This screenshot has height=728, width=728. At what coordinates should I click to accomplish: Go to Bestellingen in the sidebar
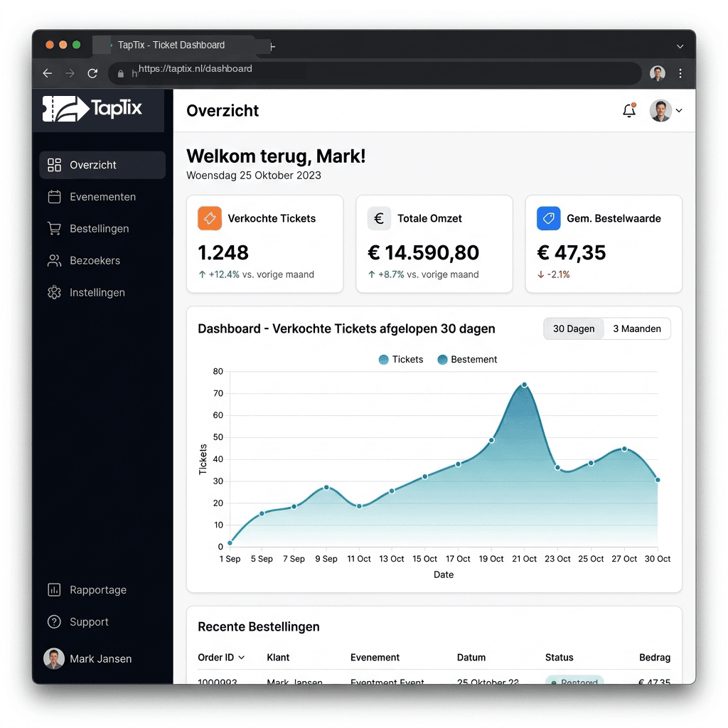[102, 228]
